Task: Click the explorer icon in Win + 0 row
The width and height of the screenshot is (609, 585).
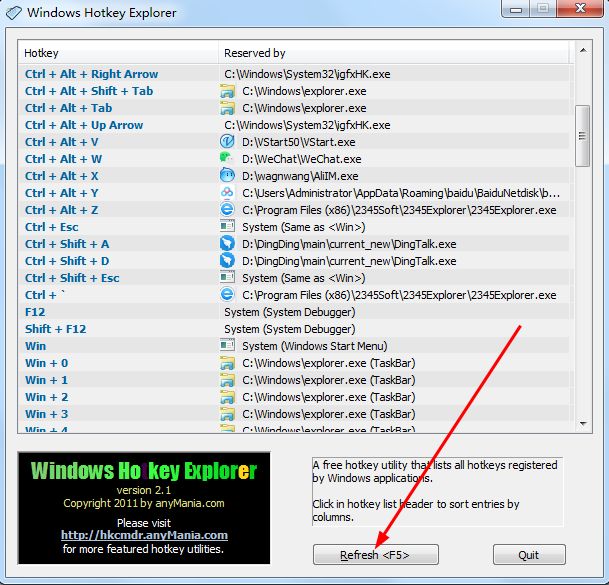Action: pos(227,363)
